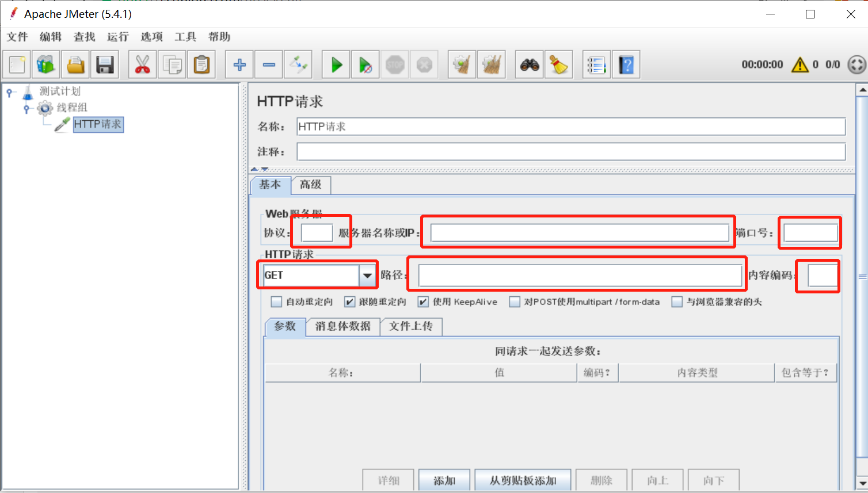Viewport: 868px width, 493px height.
Task: Click the 注释 input field
Action: pyautogui.click(x=571, y=152)
